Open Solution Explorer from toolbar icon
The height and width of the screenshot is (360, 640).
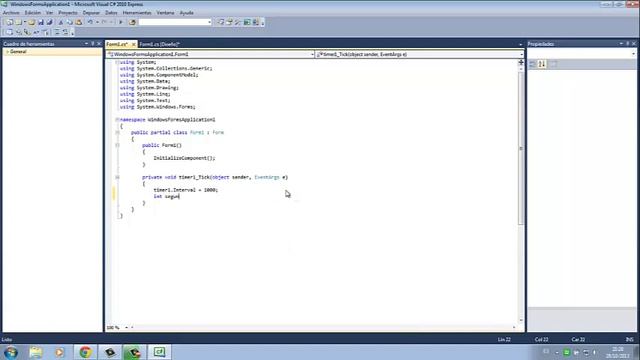(x=221, y=22)
